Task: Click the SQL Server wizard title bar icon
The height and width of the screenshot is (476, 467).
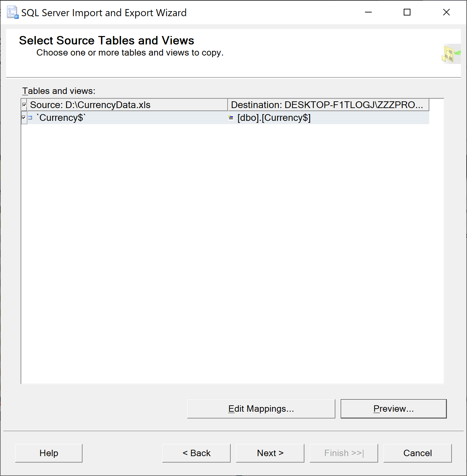Action: (12, 12)
